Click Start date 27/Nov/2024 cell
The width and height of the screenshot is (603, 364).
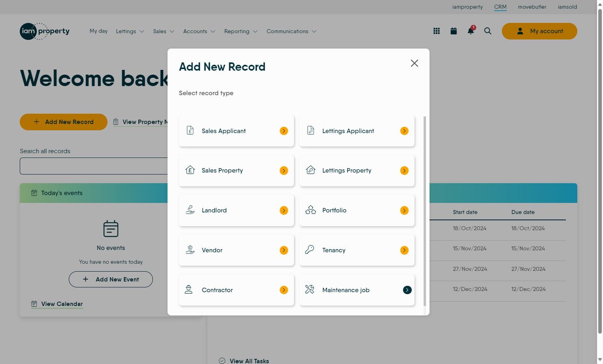(x=470, y=269)
